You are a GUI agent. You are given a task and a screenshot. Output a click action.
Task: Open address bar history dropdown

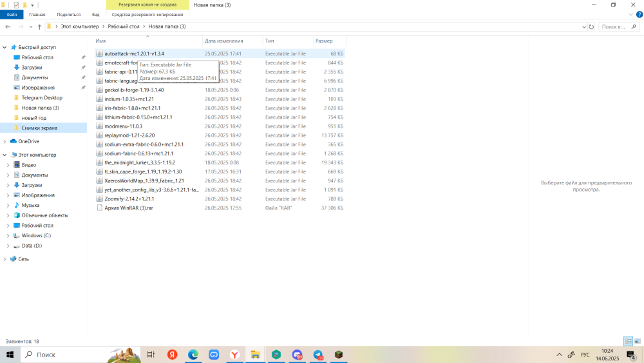(x=584, y=26)
